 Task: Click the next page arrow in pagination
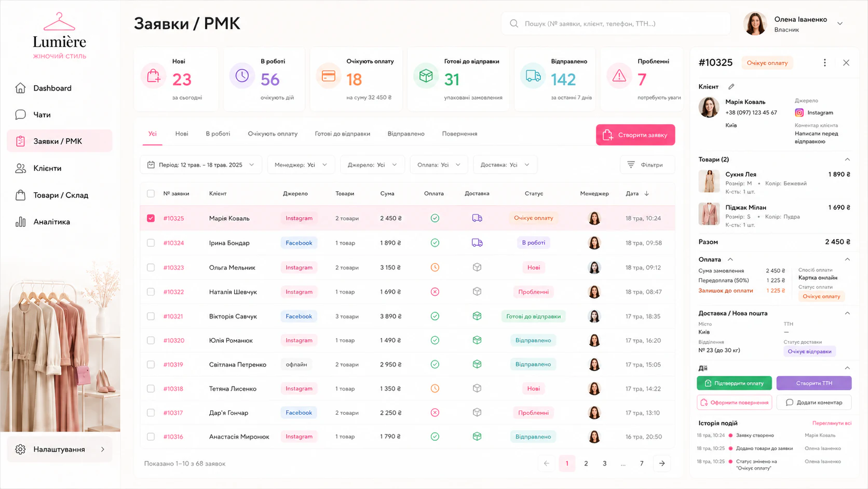[662, 464]
